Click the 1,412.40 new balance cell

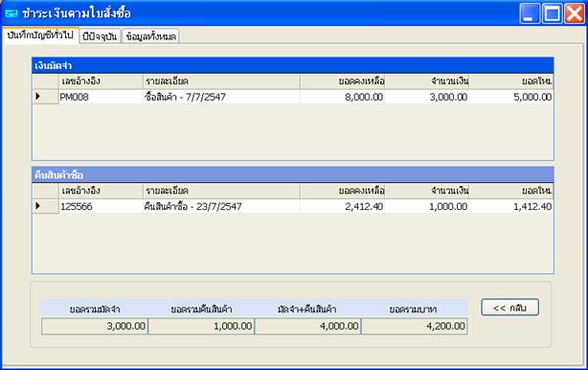click(511, 206)
